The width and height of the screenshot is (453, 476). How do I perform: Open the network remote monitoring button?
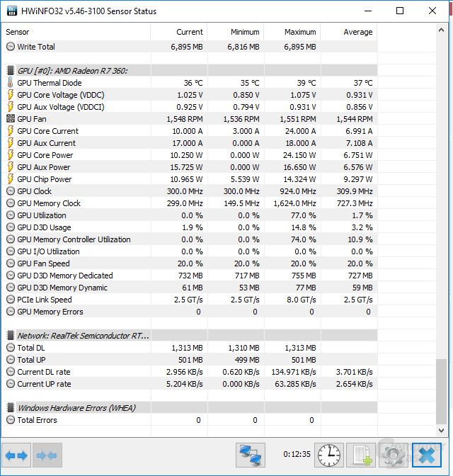(251, 455)
